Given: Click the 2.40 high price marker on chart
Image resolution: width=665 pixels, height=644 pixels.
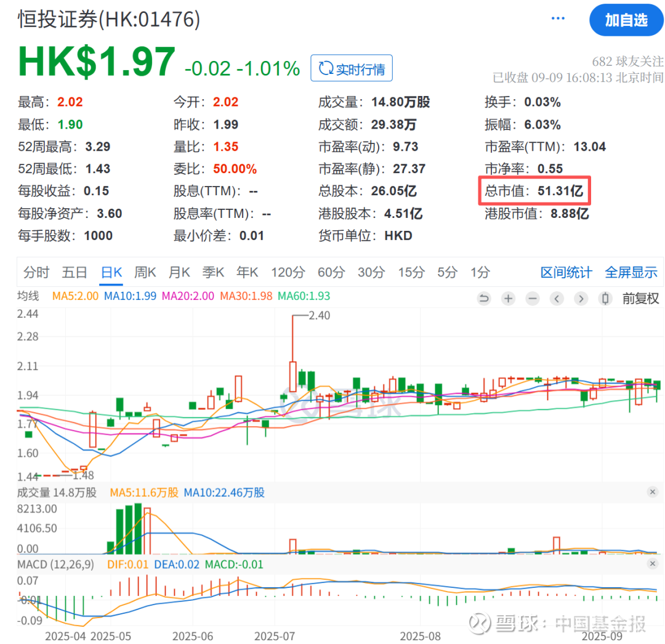Looking at the screenshot, I should 319,315.
